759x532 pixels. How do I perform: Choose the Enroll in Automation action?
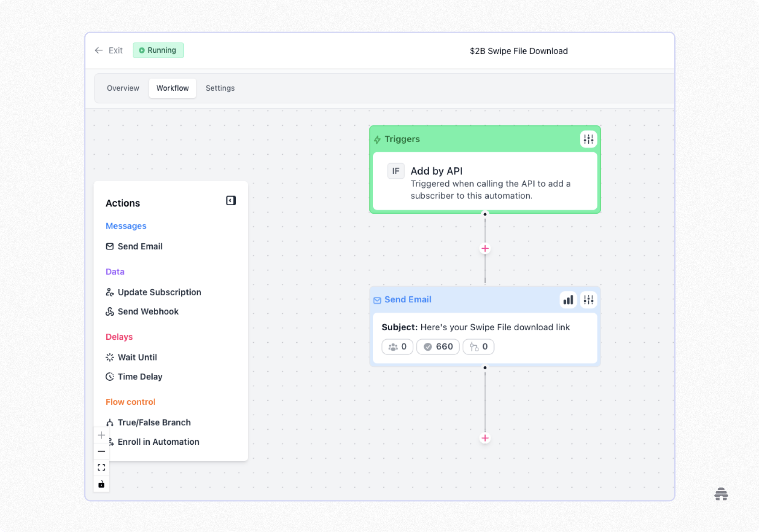[158, 442]
